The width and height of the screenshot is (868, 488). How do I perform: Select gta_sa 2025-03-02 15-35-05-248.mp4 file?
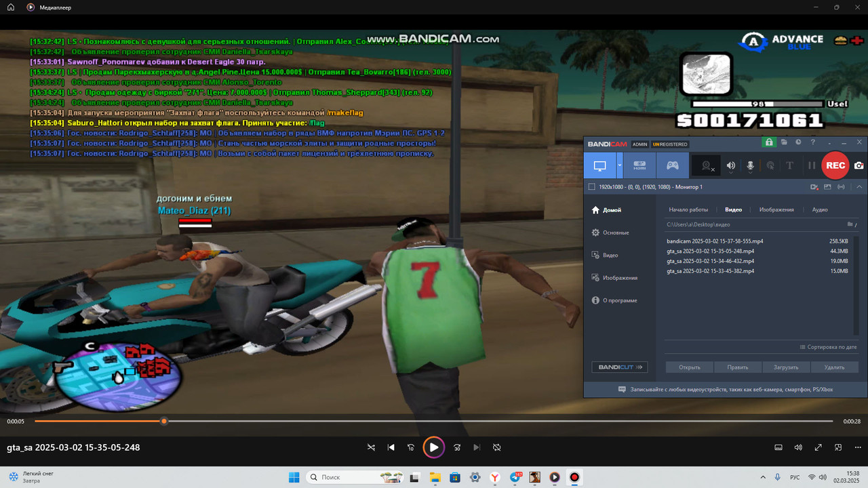[x=758, y=251]
